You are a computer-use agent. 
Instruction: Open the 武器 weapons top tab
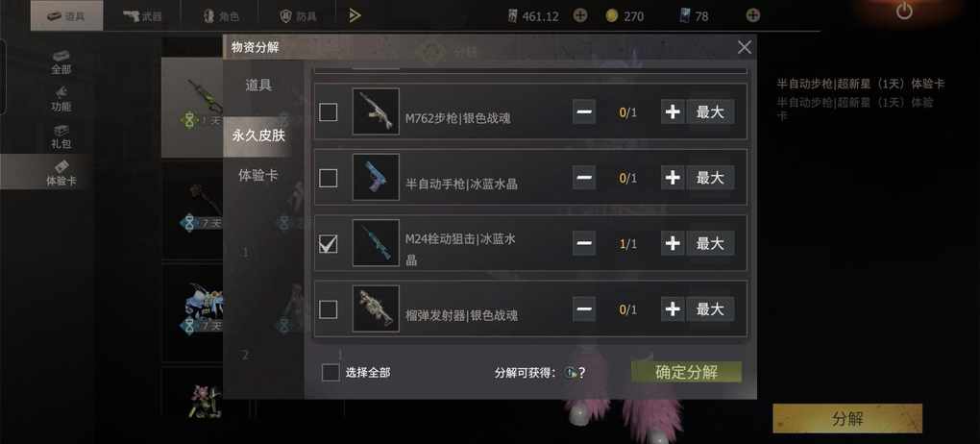pos(142,15)
